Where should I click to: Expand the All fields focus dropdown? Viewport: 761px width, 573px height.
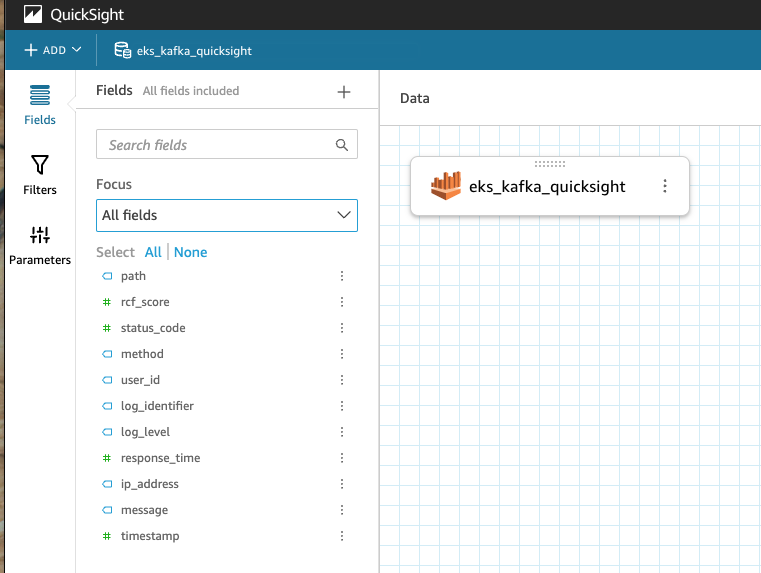click(227, 215)
